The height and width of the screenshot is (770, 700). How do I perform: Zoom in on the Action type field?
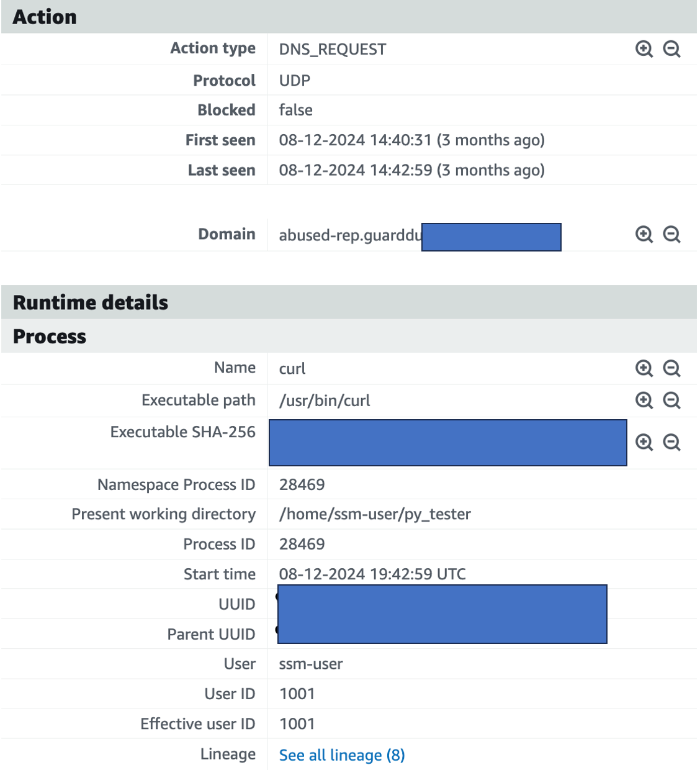click(x=644, y=48)
